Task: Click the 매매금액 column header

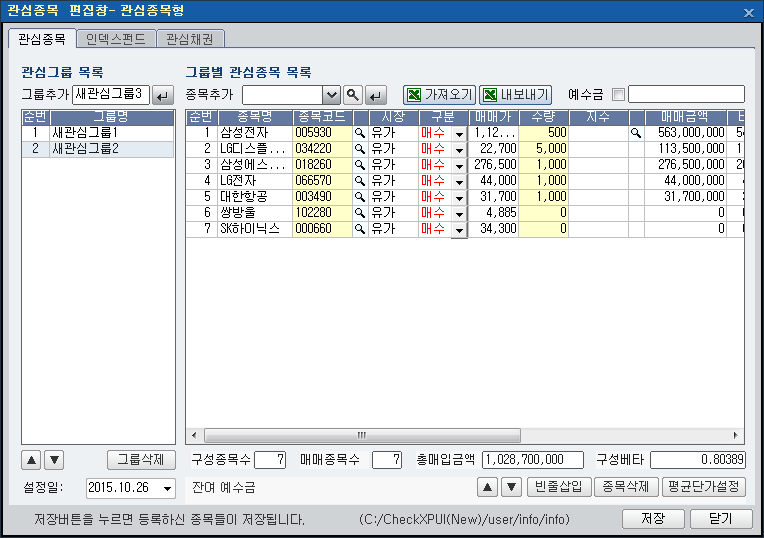Action: click(685, 117)
